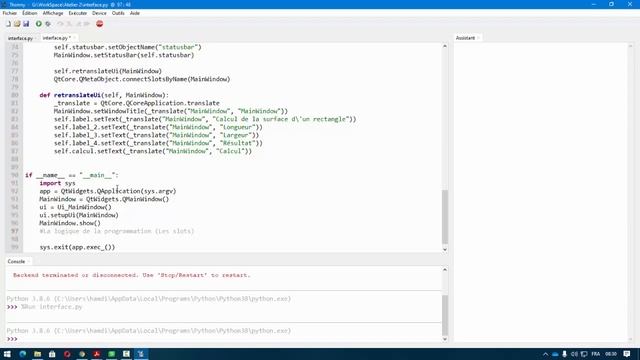Click the console scrollbar up arrow

coord(444,269)
